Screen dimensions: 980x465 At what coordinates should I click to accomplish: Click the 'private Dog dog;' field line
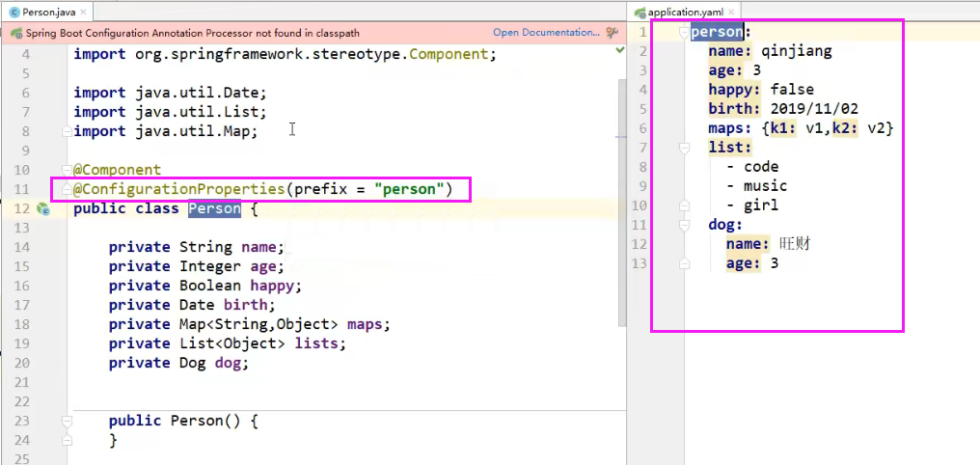pos(178,364)
